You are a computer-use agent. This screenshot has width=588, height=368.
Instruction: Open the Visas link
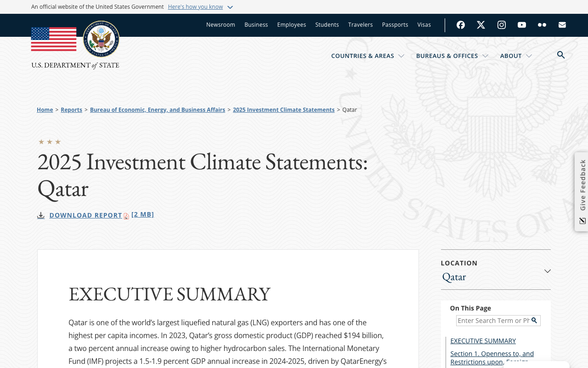(424, 25)
